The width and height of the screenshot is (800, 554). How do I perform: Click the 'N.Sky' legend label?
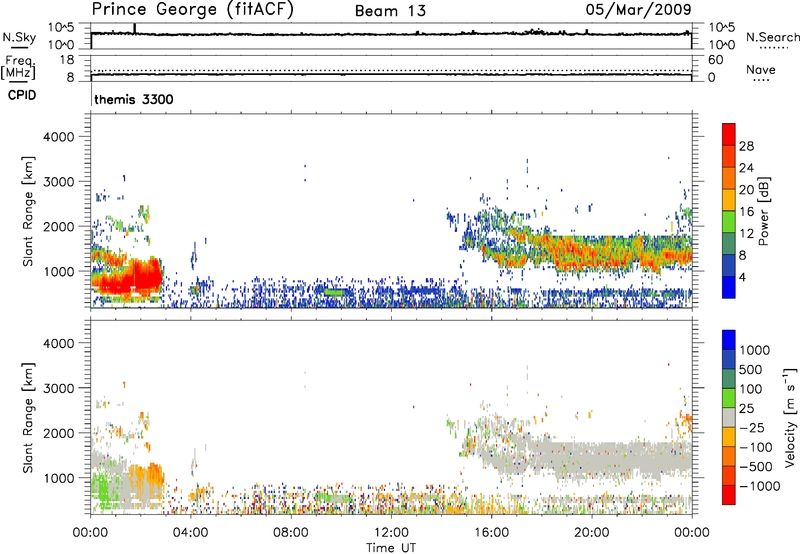(x=19, y=37)
